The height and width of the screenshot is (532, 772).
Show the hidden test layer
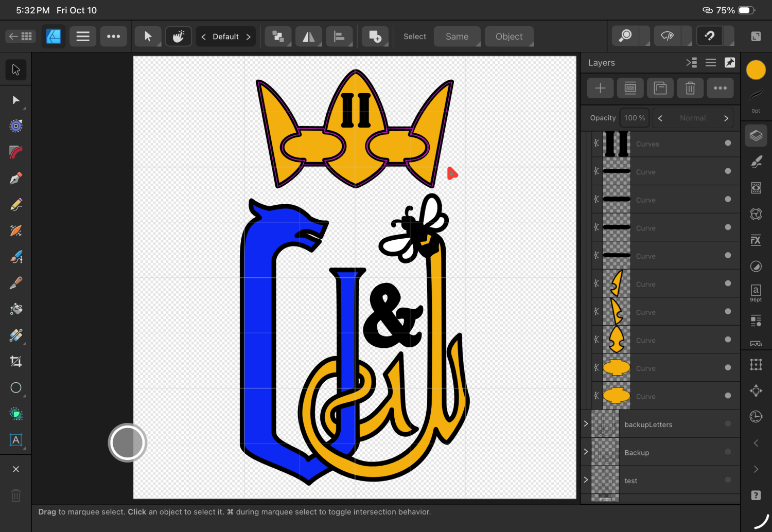coord(728,480)
